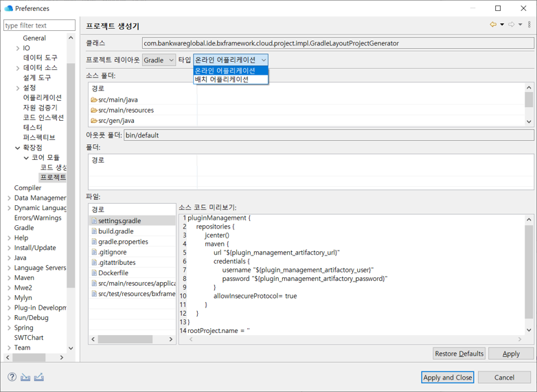The image size is (537, 392).
Task: Click preferences tree scroll-down arrow
Action: coord(71,348)
